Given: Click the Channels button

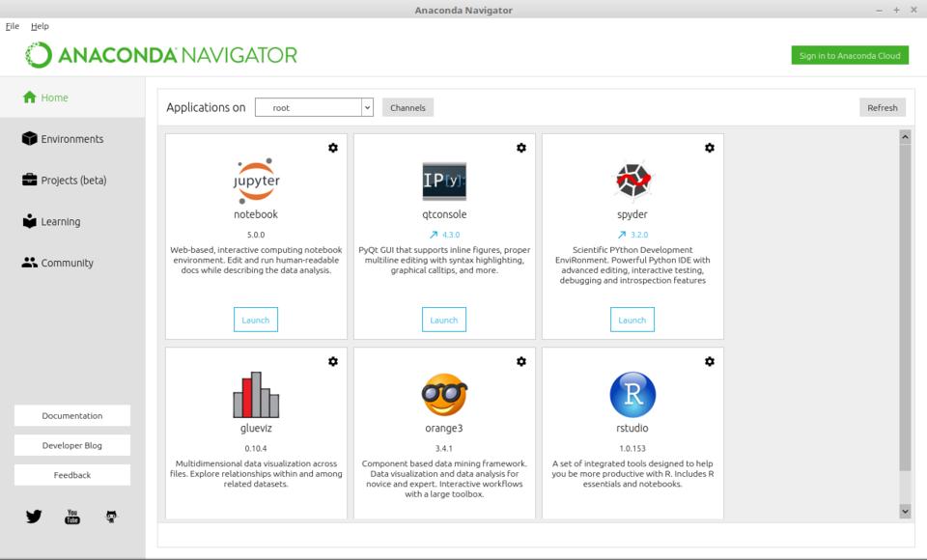Looking at the screenshot, I should coord(407,107).
